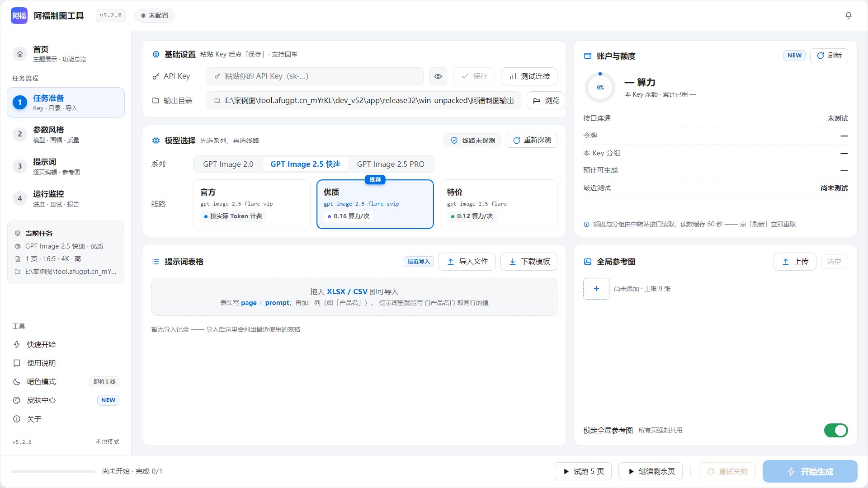Click the 0.12 算力/次 price tag
The width and height of the screenshot is (868, 488).
tap(472, 216)
